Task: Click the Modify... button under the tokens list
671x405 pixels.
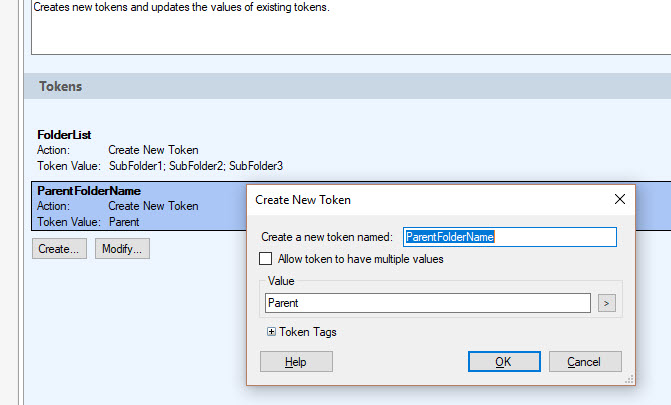Action: pyautogui.click(x=122, y=248)
